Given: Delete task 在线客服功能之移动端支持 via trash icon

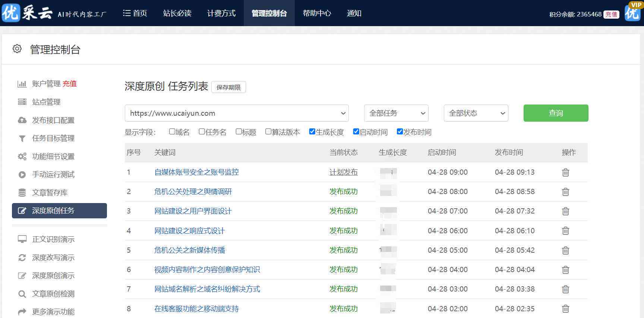Looking at the screenshot, I should click(565, 309).
